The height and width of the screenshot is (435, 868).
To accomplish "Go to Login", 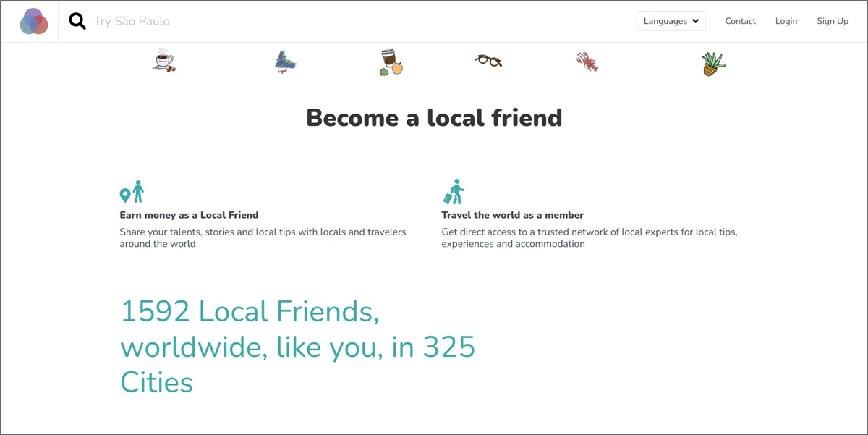I will 786,21.
